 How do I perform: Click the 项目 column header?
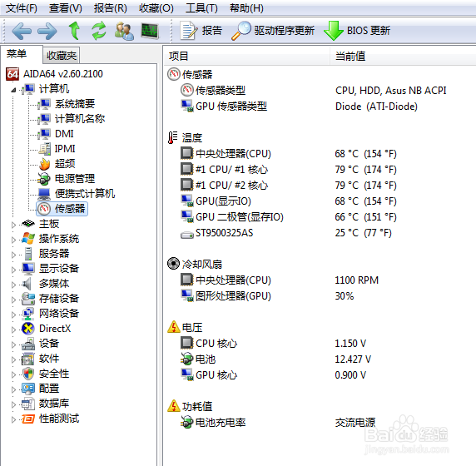coord(246,56)
